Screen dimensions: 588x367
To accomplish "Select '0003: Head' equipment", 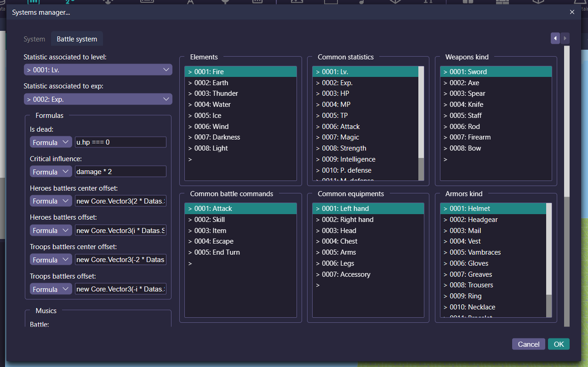I will click(368, 230).
